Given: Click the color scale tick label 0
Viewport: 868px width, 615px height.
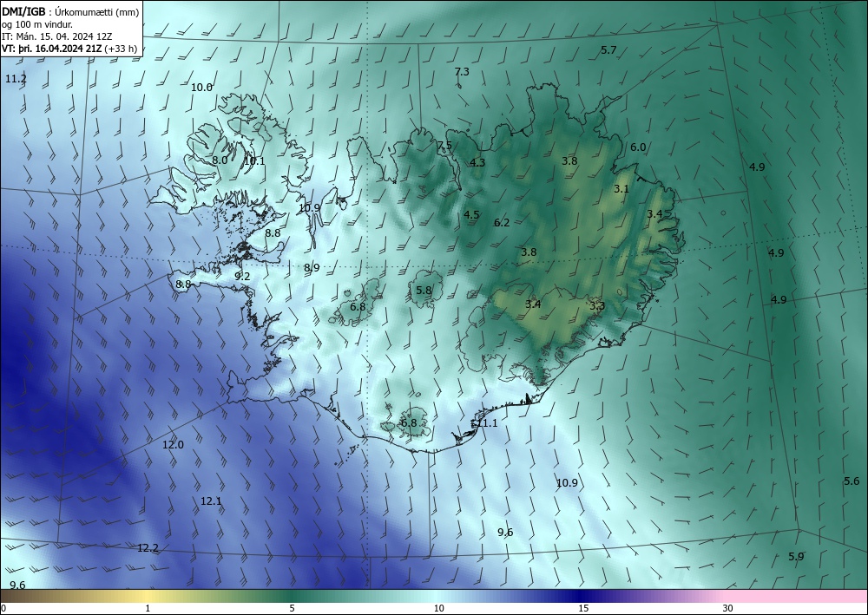Looking at the screenshot, I should point(3,609).
